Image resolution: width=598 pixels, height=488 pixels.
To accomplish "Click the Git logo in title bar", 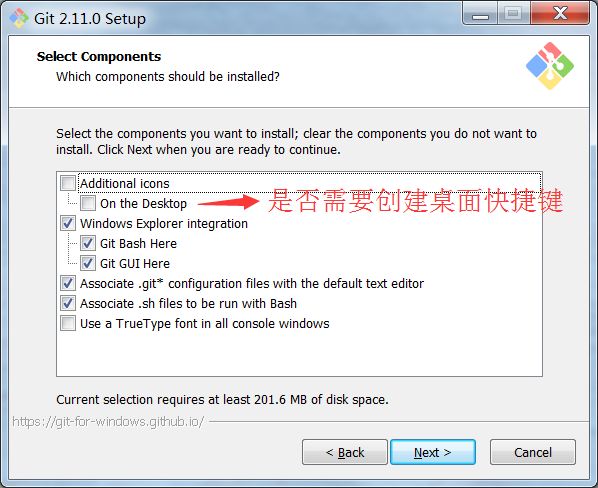I will tap(19, 18).
